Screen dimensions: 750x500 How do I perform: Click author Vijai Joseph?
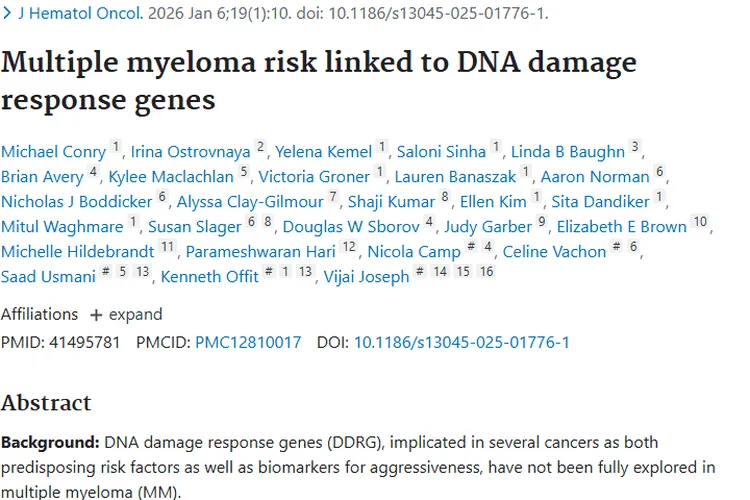pos(366,277)
